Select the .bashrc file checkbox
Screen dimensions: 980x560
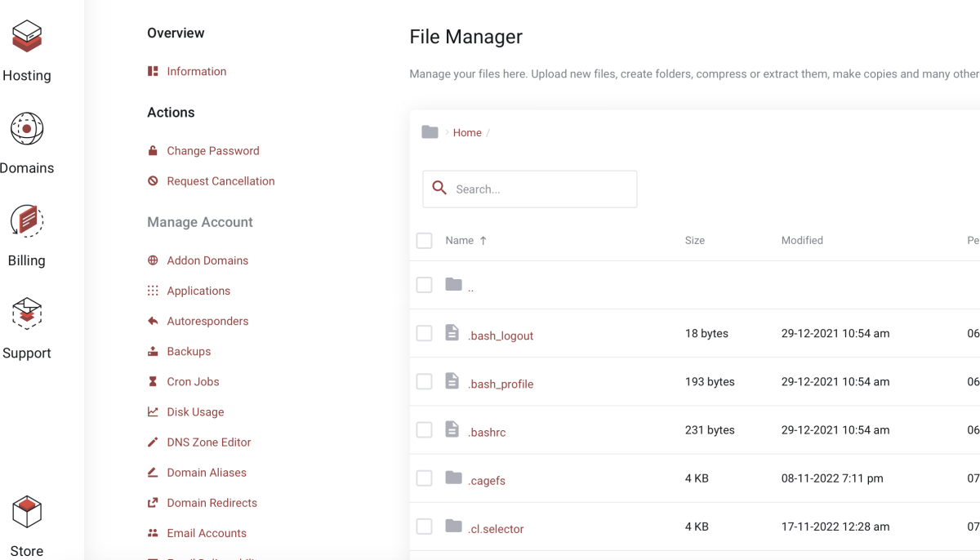(424, 430)
